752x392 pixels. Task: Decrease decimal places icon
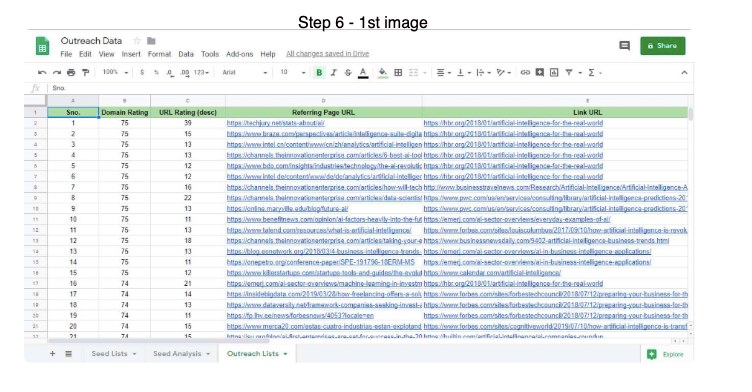[x=170, y=72]
